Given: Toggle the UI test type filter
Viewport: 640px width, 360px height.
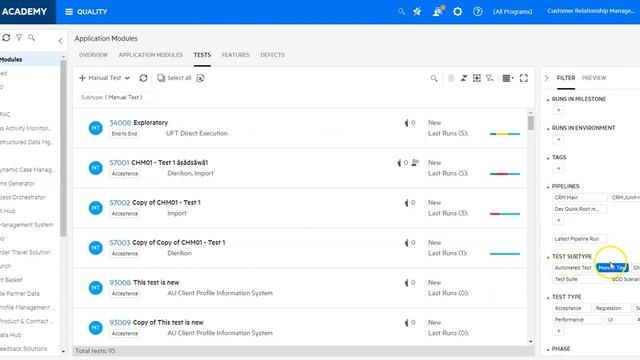Looking at the screenshot, I should [618, 320].
